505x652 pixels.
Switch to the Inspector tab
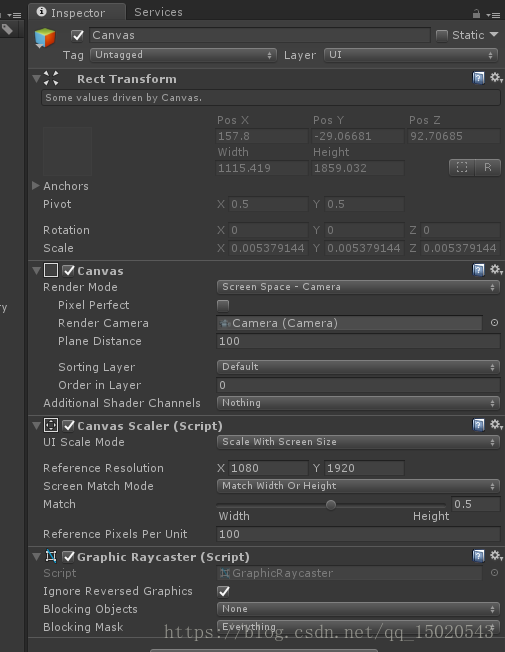77,12
